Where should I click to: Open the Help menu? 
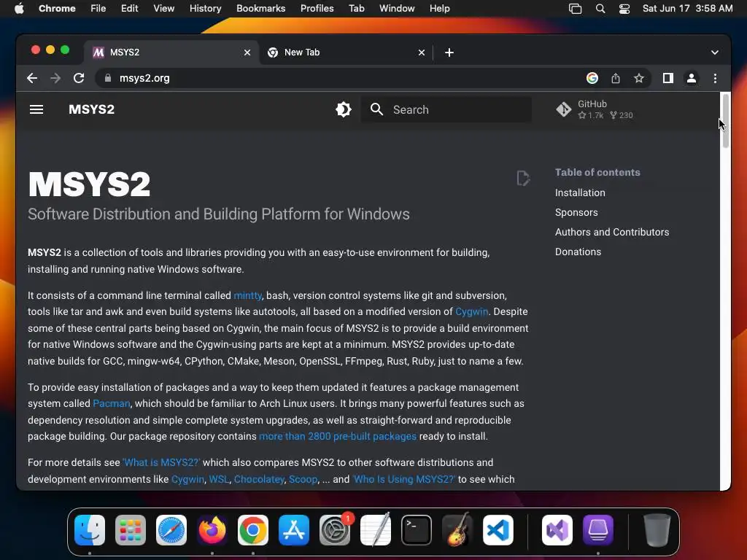(439, 9)
